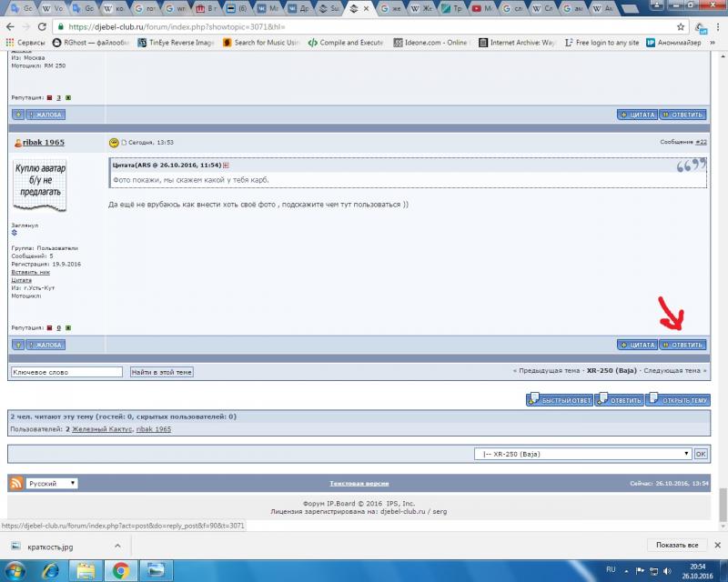
Task: Open the Анонимайзер bookmark
Action: click(674, 43)
